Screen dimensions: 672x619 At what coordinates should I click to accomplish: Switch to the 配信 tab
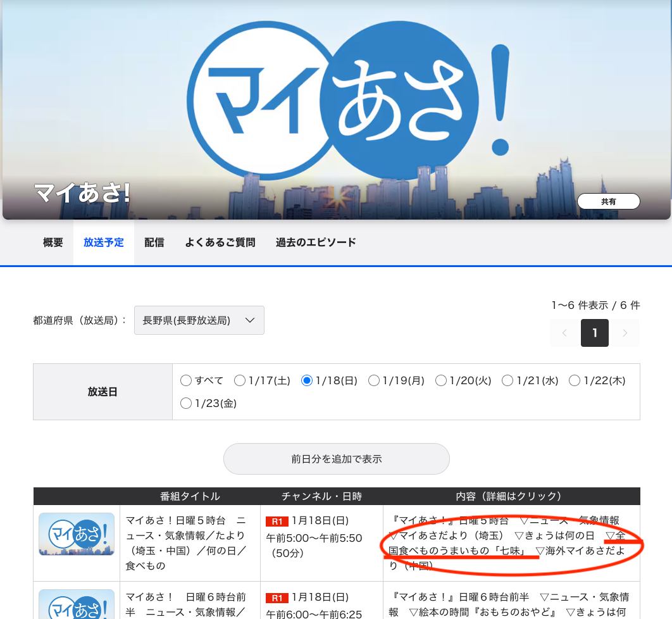pyautogui.click(x=154, y=242)
